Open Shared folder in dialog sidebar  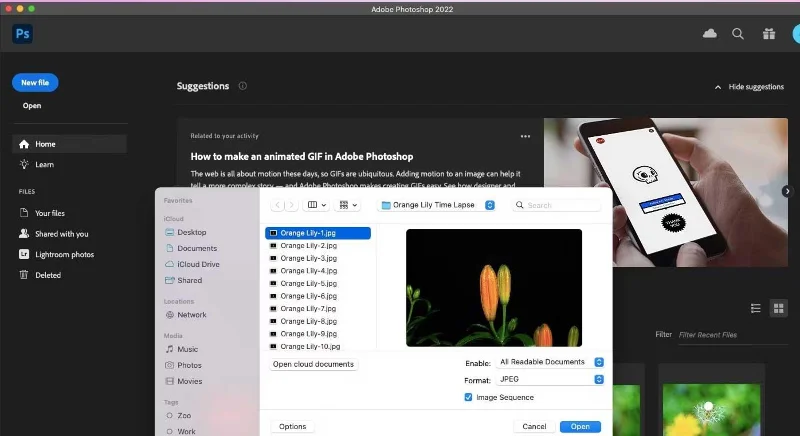184,280
